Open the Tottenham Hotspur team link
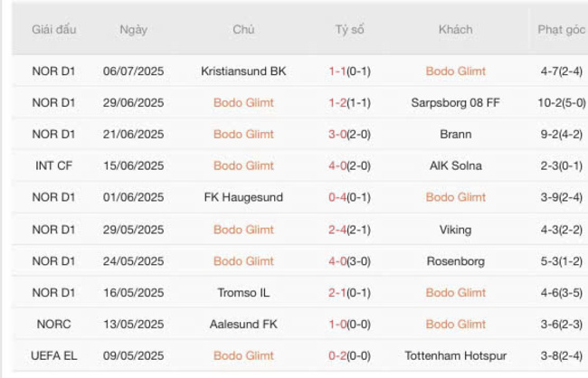The image size is (588, 378). pos(455,356)
